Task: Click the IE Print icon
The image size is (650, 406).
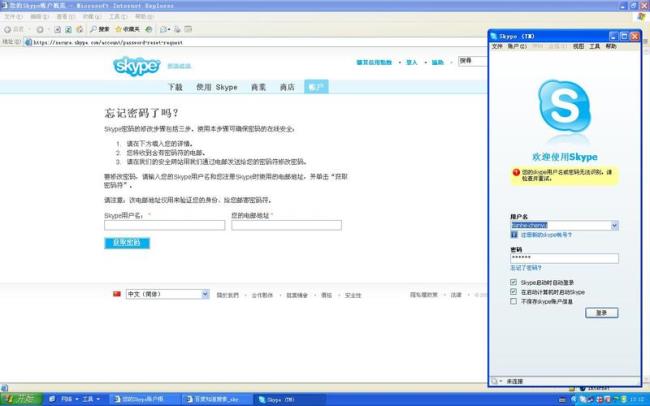Action: click(177, 29)
